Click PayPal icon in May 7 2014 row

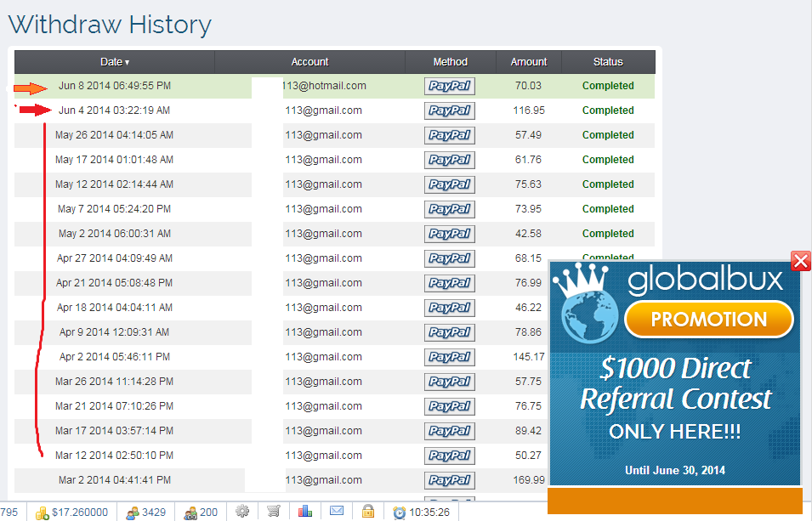[x=450, y=209]
